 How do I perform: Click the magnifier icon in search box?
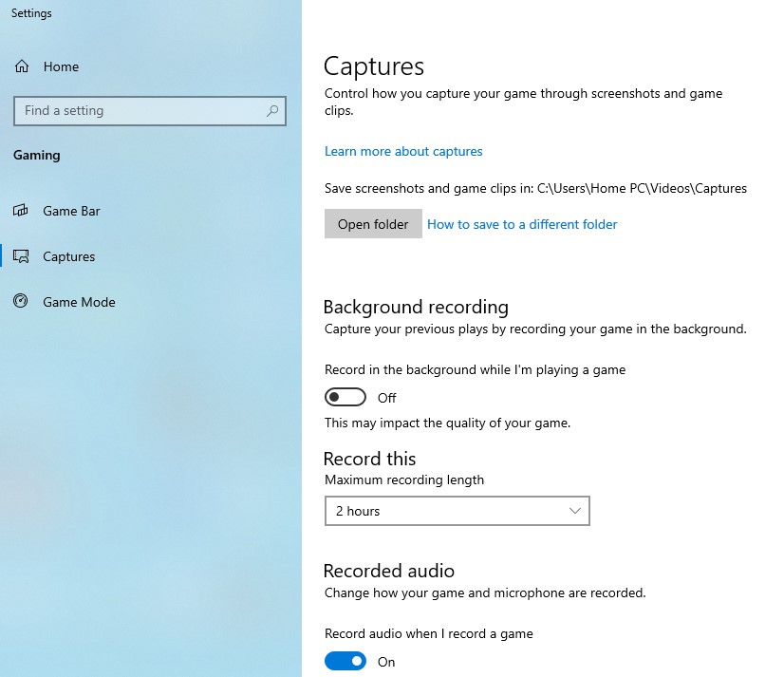(x=272, y=110)
